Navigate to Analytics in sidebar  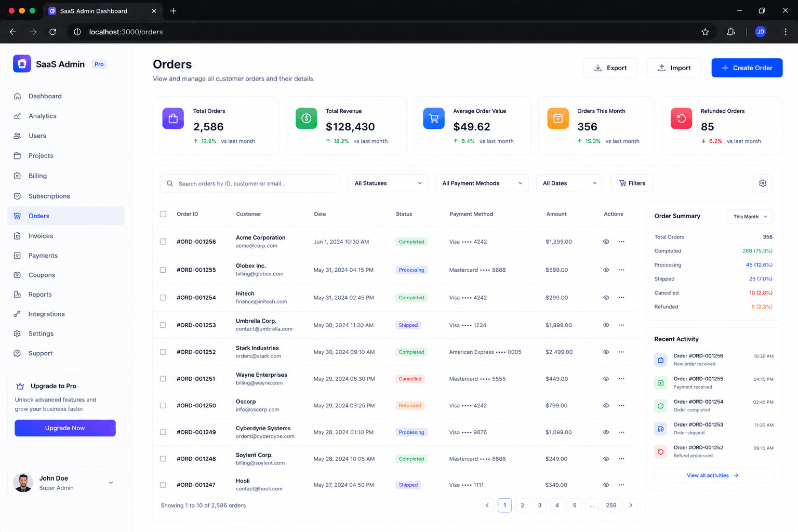(66, 116)
